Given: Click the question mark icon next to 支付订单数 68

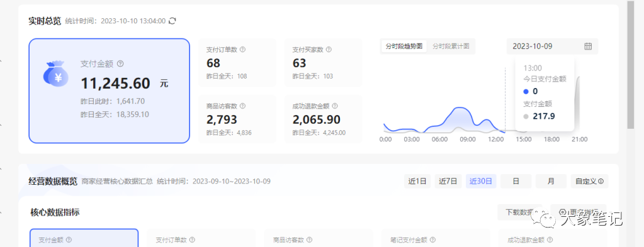Looking at the screenshot, I should coord(243,49).
